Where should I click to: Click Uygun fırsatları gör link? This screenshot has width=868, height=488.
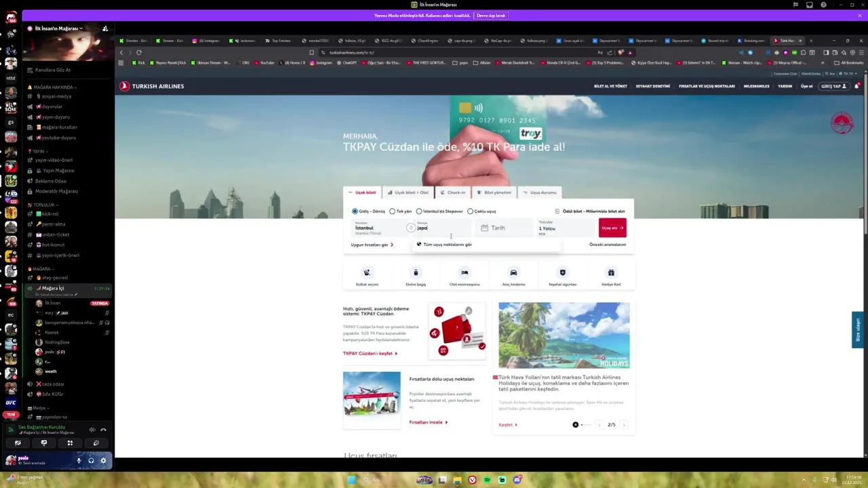coord(372,245)
